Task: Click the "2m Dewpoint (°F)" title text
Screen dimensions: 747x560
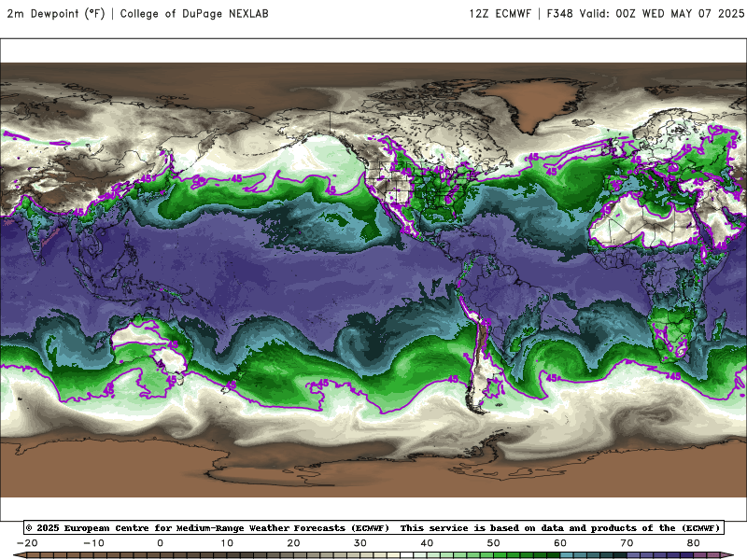Action: [56, 14]
